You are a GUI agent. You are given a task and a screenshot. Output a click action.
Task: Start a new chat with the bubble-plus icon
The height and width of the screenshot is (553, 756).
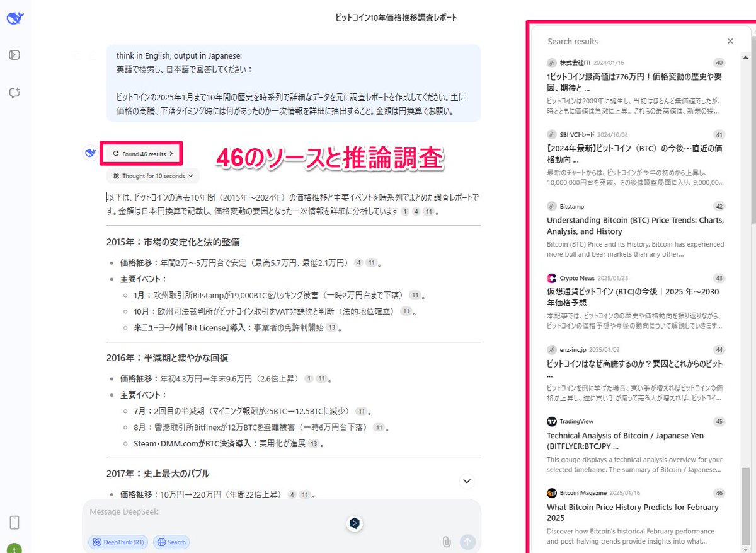[x=14, y=93]
